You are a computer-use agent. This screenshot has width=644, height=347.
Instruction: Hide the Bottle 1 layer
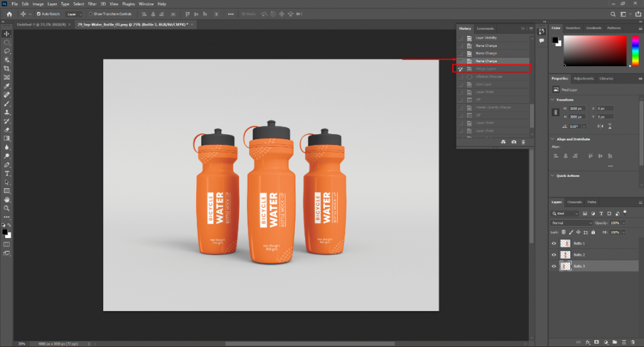click(x=553, y=243)
